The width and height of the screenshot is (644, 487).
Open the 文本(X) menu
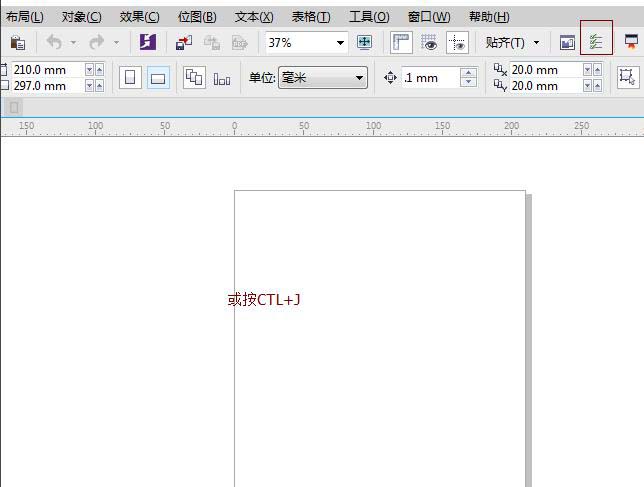click(x=254, y=17)
